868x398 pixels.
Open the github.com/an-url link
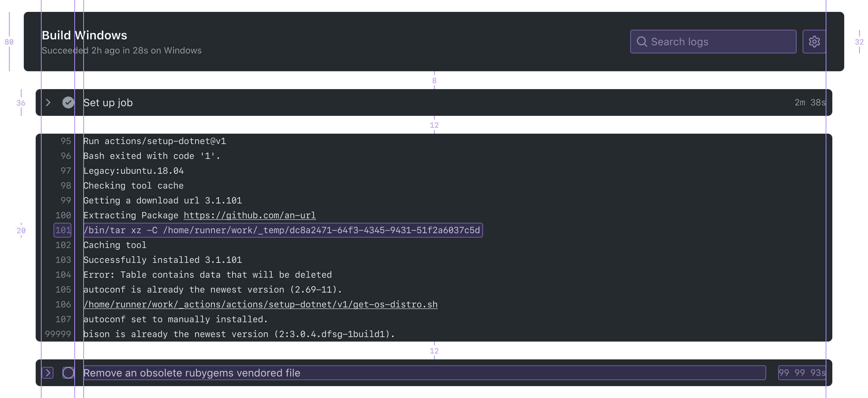pyautogui.click(x=250, y=215)
